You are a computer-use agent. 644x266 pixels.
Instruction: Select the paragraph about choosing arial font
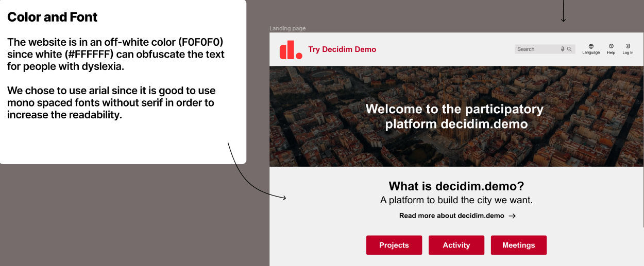coord(111,103)
